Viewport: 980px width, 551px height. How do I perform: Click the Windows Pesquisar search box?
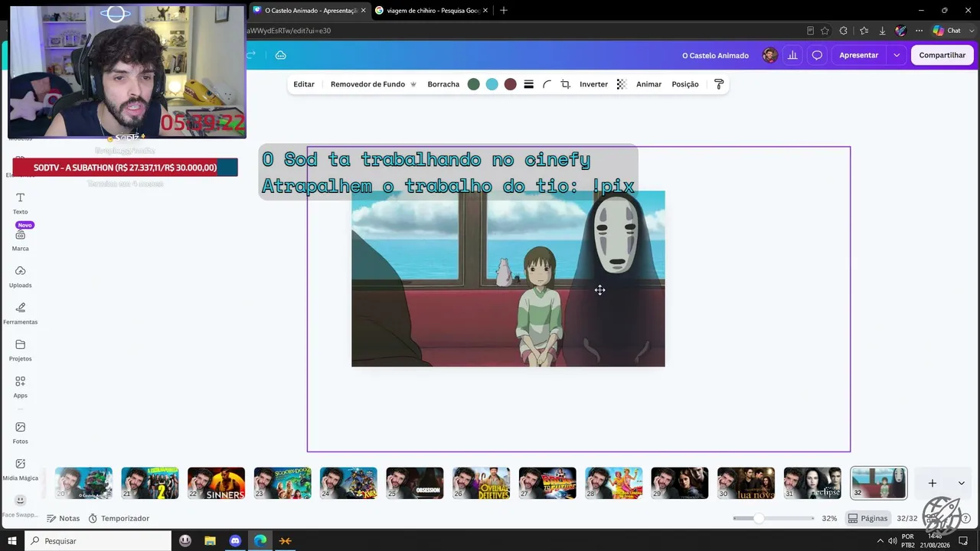pyautogui.click(x=97, y=540)
